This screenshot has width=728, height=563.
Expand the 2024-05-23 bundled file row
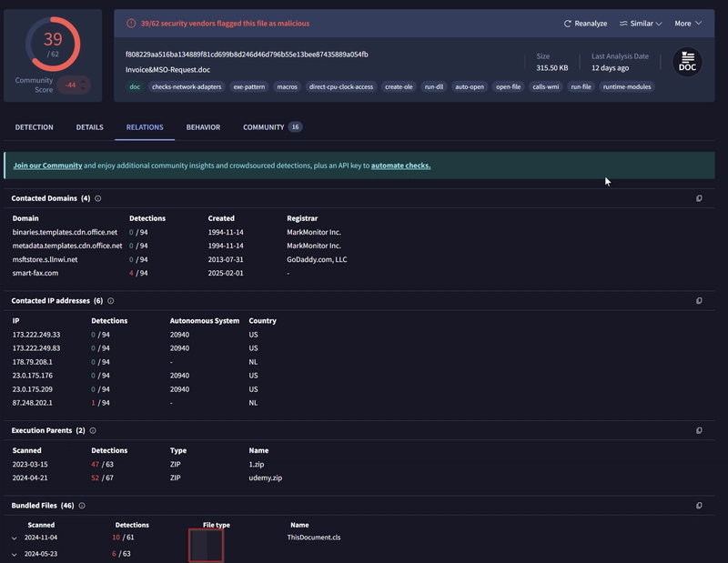[15, 554]
